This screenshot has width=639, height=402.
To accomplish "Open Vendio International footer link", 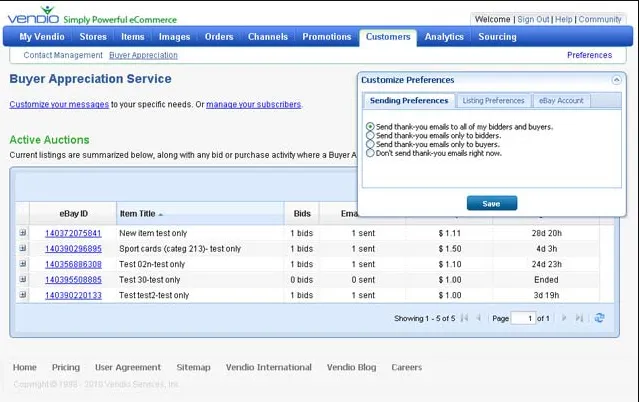I will (269, 367).
